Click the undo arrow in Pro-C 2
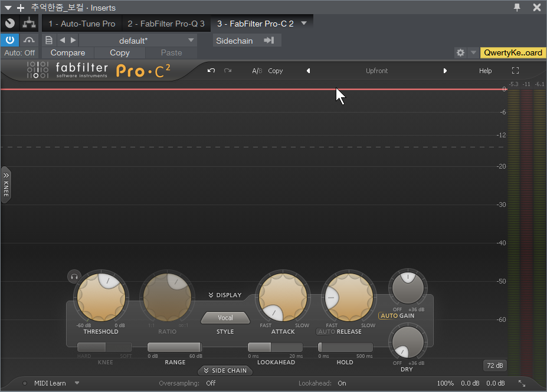 click(211, 71)
